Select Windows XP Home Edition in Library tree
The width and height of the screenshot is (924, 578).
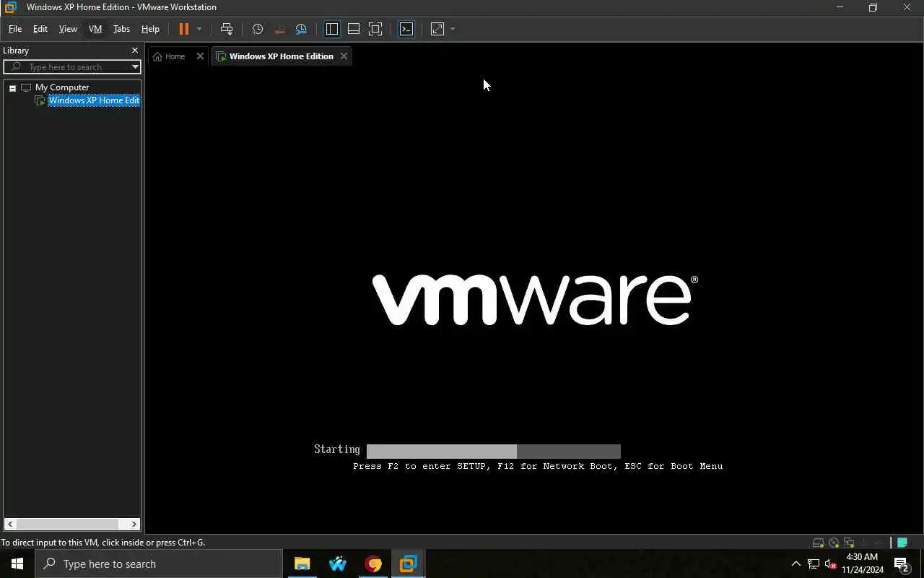(94, 100)
